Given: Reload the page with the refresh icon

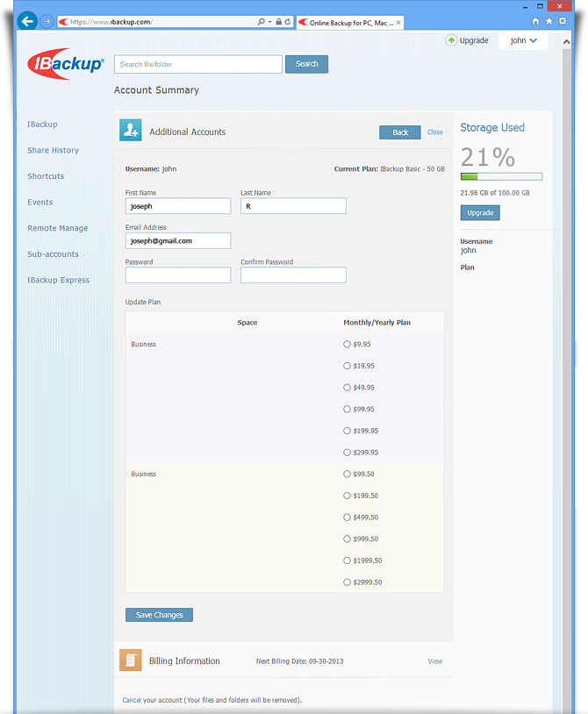Looking at the screenshot, I should [x=288, y=21].
